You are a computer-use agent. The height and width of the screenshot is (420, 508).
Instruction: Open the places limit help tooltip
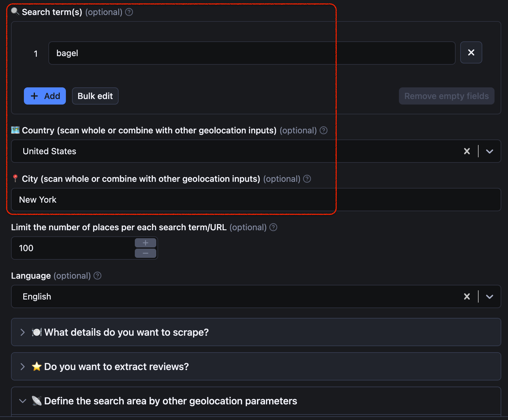(273, 227)
